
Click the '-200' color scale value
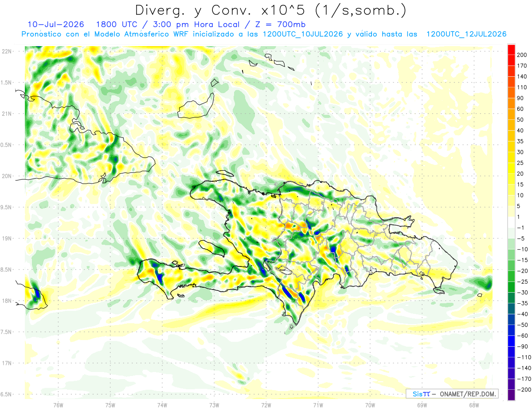point(524,390)
